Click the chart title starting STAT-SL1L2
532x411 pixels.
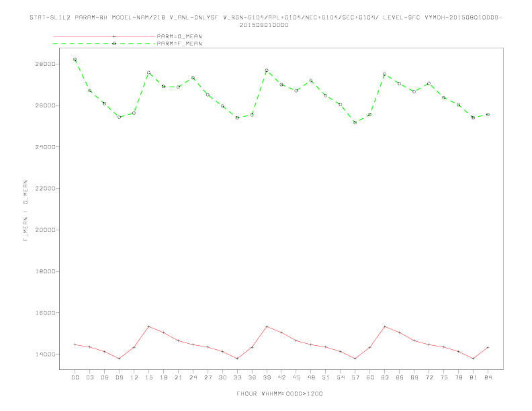coord(265,17)
